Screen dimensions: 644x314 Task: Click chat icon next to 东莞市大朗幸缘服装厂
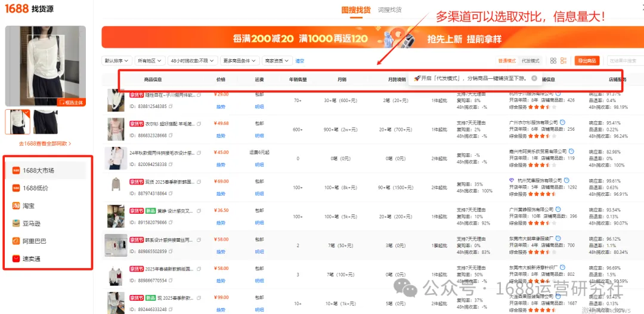click(x=558, y=238)
